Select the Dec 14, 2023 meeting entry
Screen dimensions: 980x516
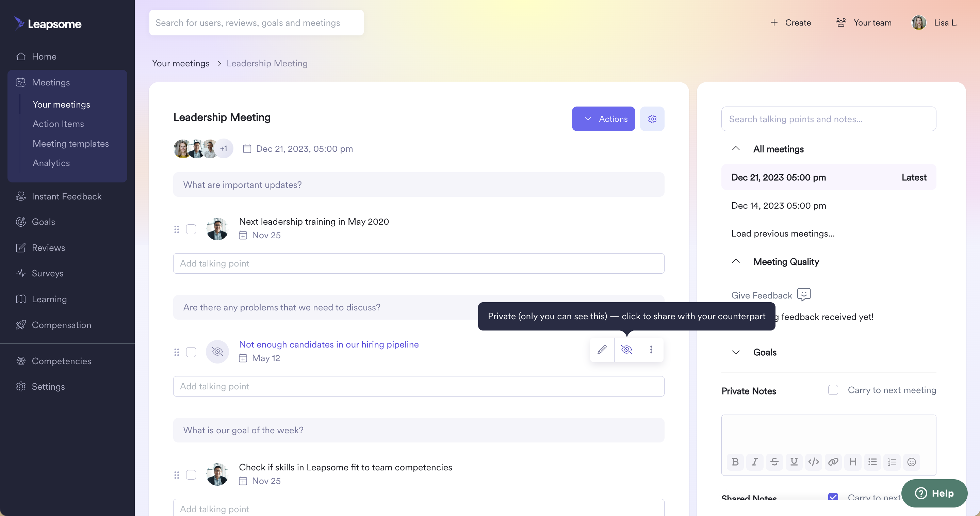(x=778, y=206)
